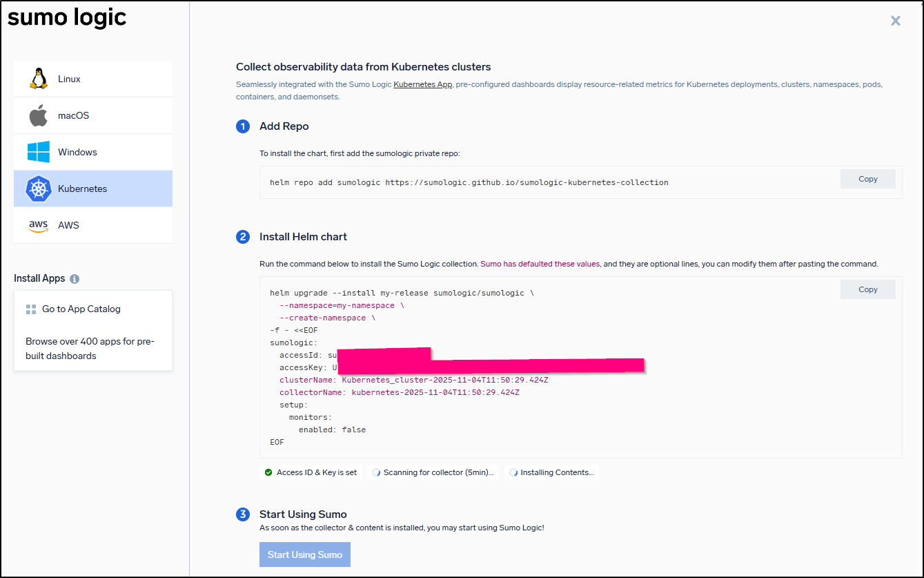924x578 pixels.
Task: Click the Install Apps info icon
Action: click(75, 279)
